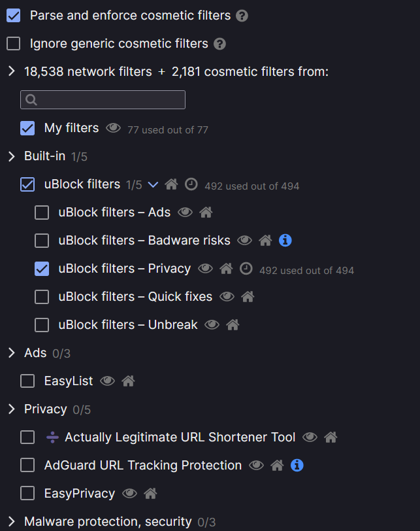The image size is (420, 531).
Task: Open home page for uBlock filters – Ads
Action: click(206, 213)
